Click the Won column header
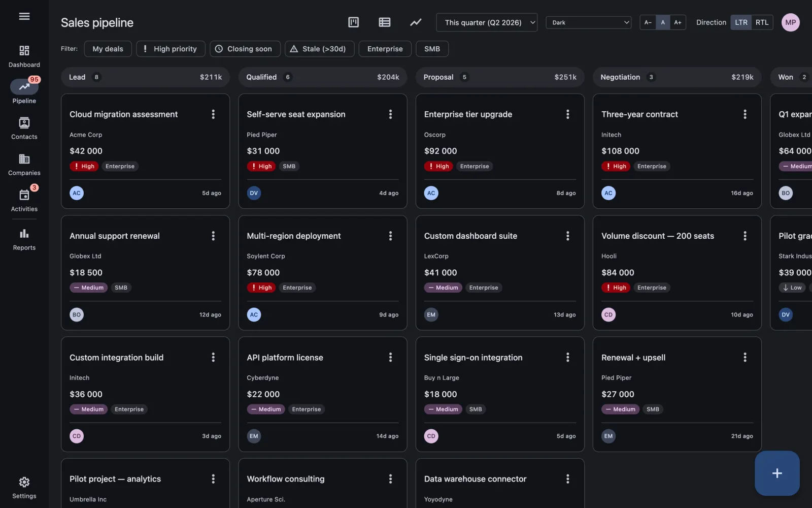The height and width of the screenshot is (508, 812). click(792, 77)
